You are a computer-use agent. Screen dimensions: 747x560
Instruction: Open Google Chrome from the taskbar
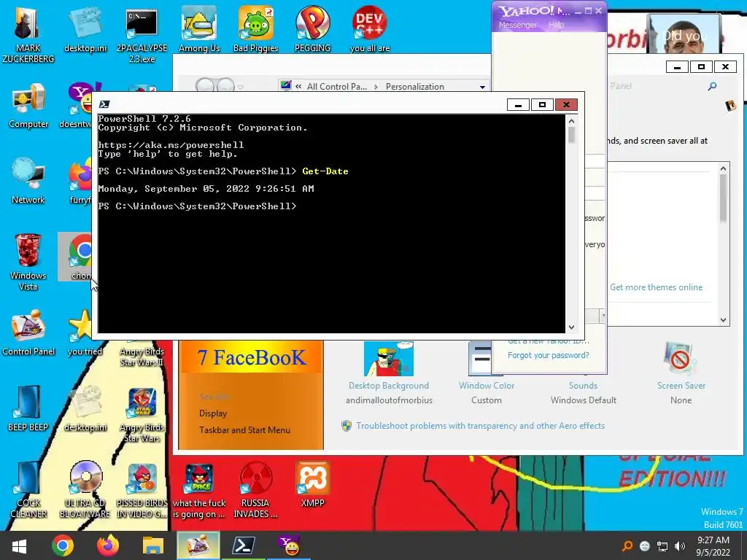click(63, 545)
